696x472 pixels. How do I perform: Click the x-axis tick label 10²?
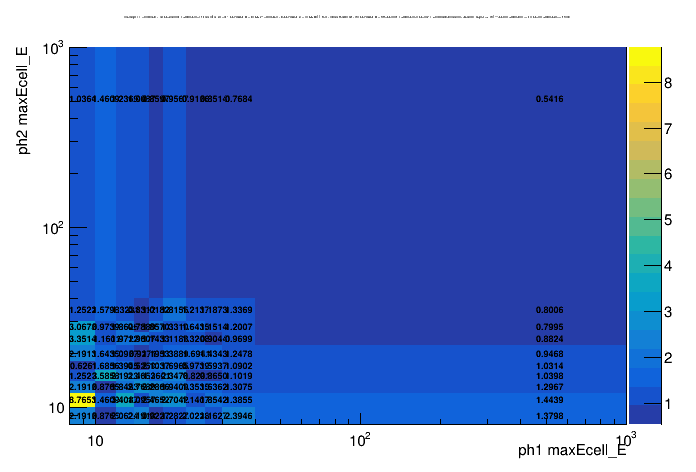tap(360, 439)
